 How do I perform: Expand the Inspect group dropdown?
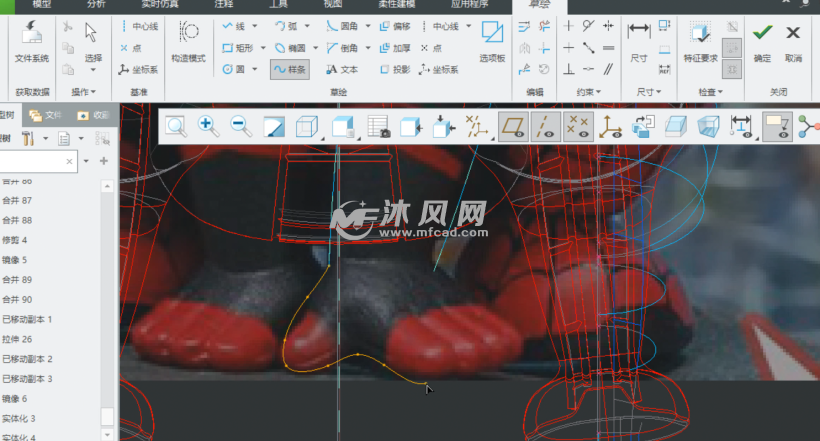(x=711, y=92)
